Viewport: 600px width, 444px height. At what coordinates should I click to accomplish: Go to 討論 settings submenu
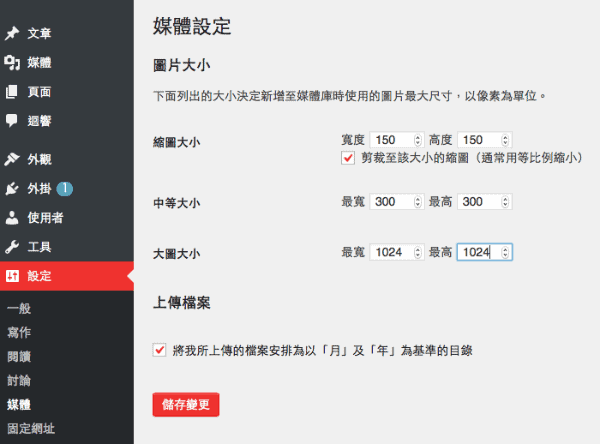coord(19,380)
